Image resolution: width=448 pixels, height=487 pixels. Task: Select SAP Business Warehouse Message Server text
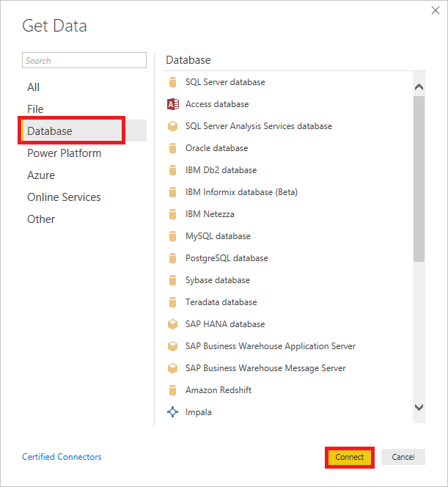pos(265,368)
